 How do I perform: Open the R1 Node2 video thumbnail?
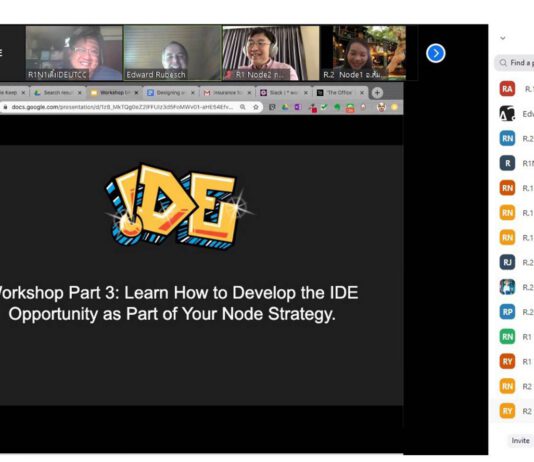point(271,53)
